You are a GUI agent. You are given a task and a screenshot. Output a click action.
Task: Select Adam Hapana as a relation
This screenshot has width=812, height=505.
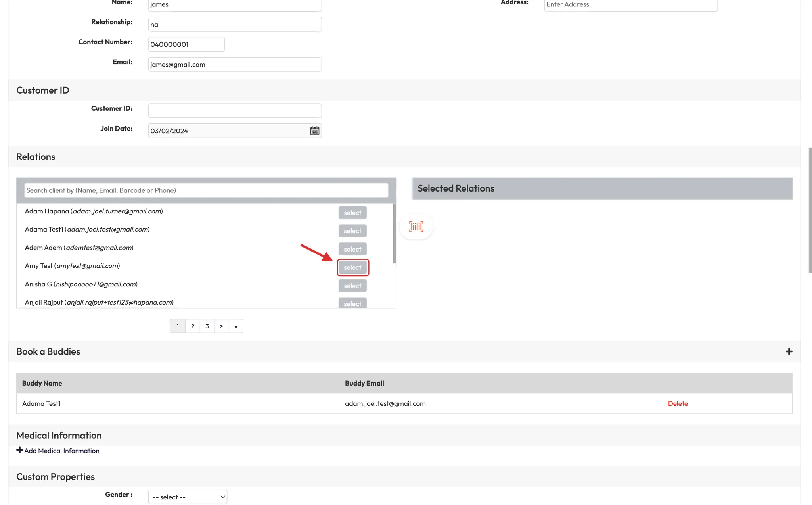click(x=352, y=213)
